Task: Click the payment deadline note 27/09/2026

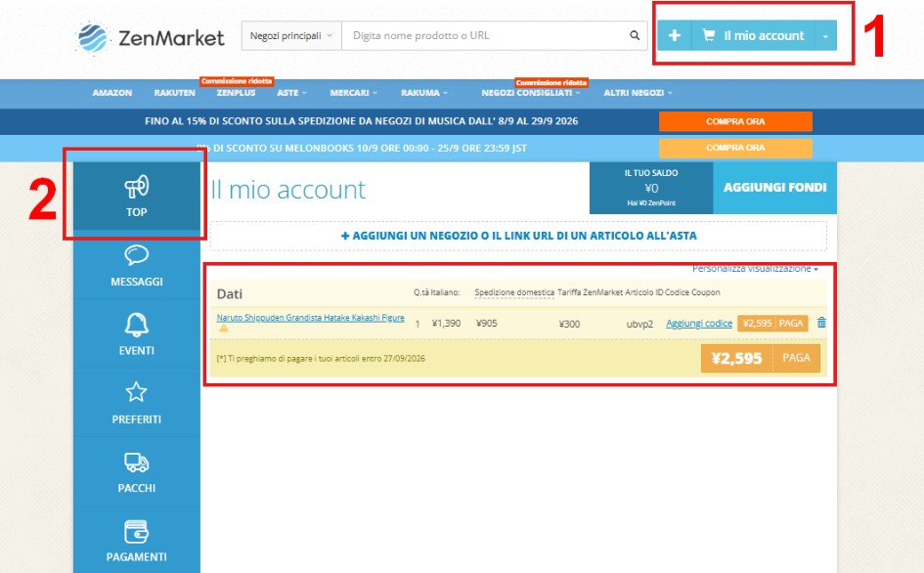Action: pyautogui.click(x=321, y=359)
